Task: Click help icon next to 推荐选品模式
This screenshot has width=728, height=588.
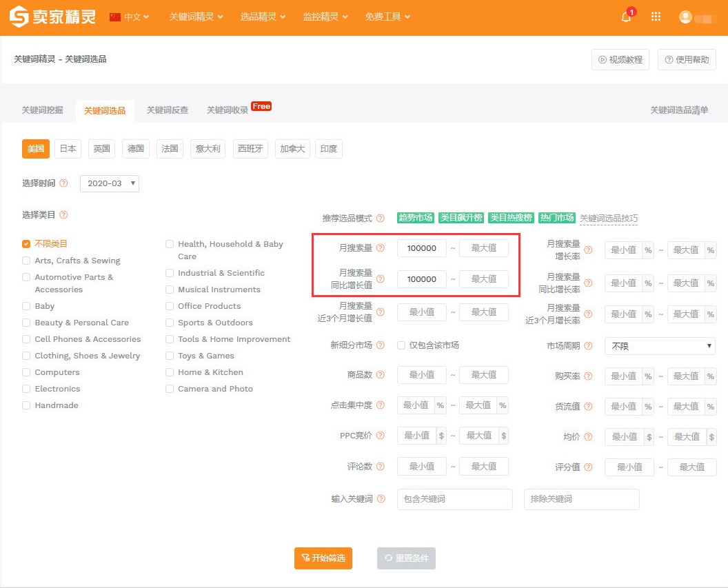Action: point(381,219)
